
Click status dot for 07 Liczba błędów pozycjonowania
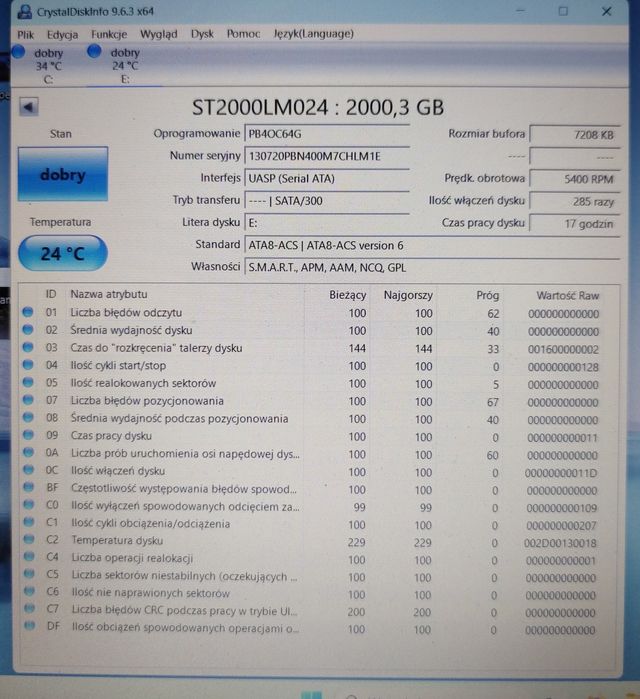coord(28,400)
